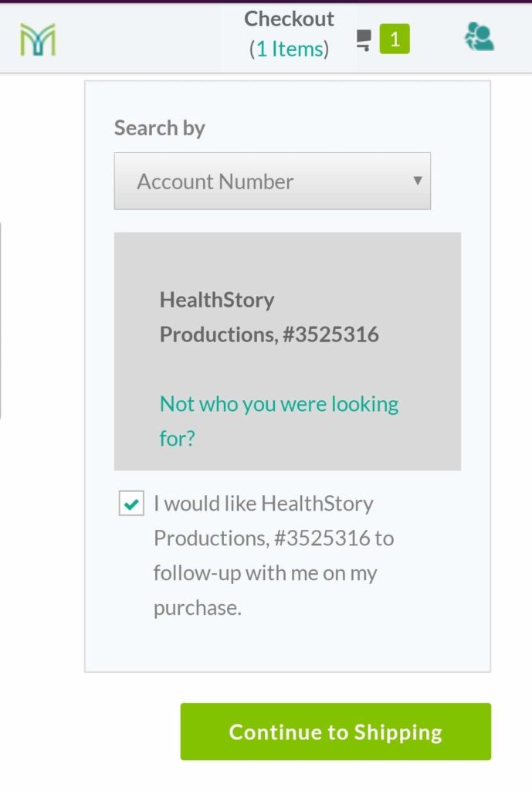Click the Checkout heading text
Screen dimensions: 532x791
[289, 19]
